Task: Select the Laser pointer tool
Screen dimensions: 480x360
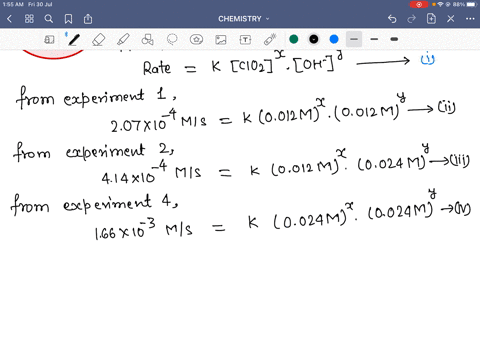Action: [x=270, y=39]
